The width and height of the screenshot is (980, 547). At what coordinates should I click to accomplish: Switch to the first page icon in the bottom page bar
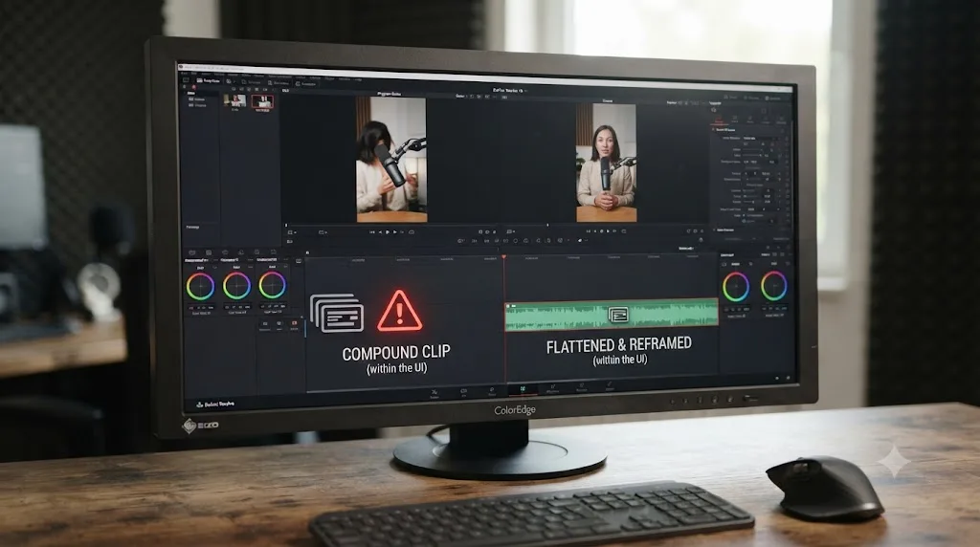click(434, 392)
